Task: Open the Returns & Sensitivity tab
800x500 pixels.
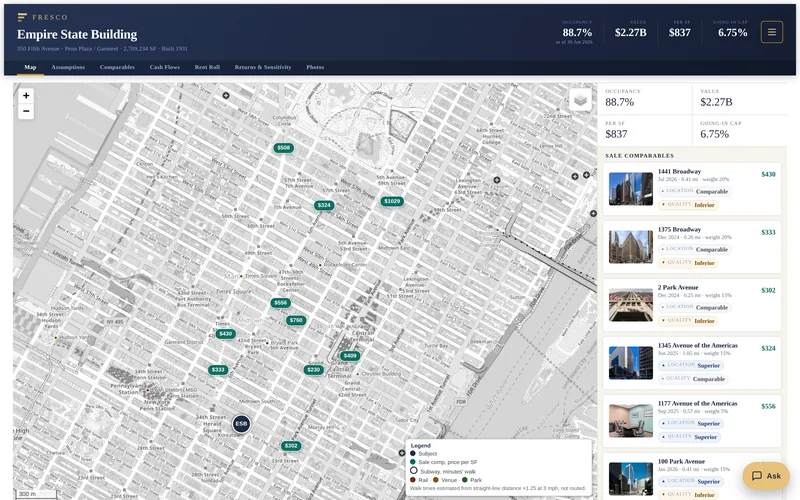Action: point(263,67)
